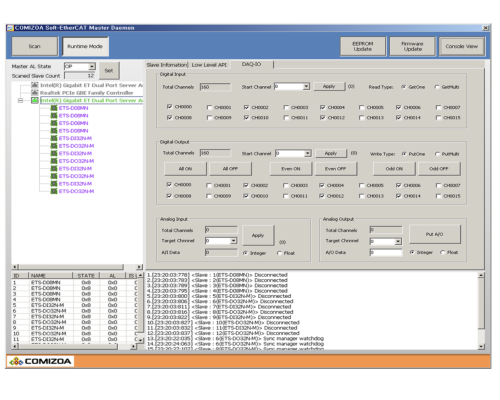Apply Digital Output start channel
Viewport: 500px width, 400px height.
(x=331, y=153)
